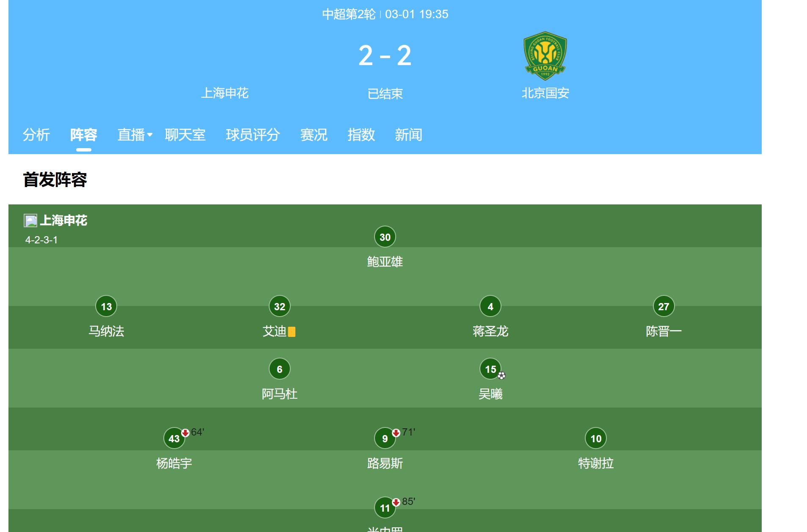Click the number 13 马纳法 player badge
807x532 pixels.
click(x=106, y=306)
